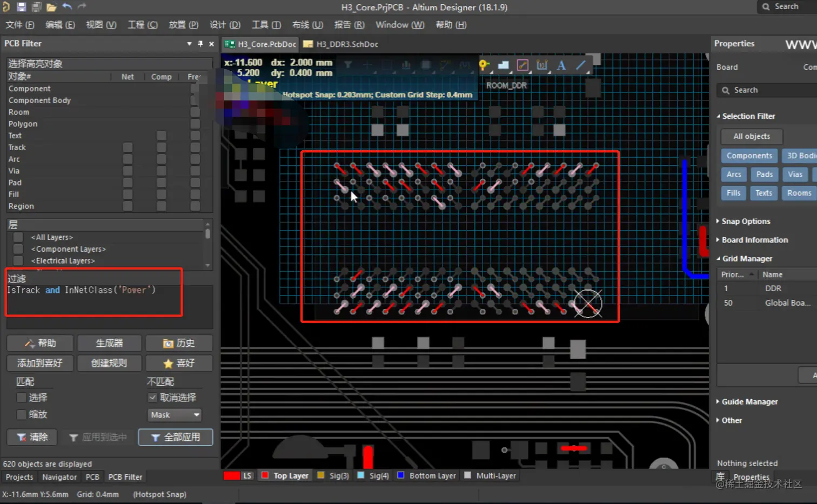817x504 pixels.
Task: Click the Sig(4) cyan layer swatch
Action: [361, 475]
